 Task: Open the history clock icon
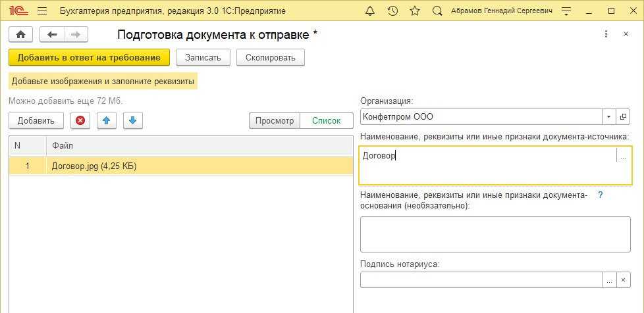[392, 11]
